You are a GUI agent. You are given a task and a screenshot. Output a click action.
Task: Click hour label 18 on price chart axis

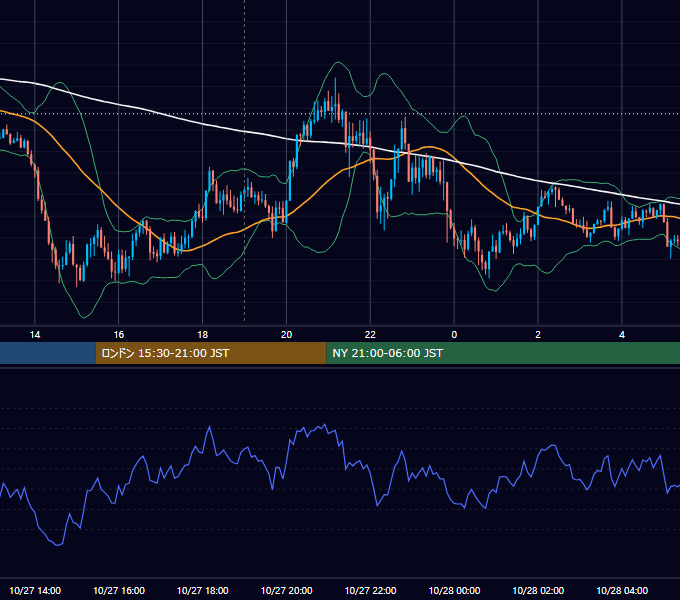(203, 335)
